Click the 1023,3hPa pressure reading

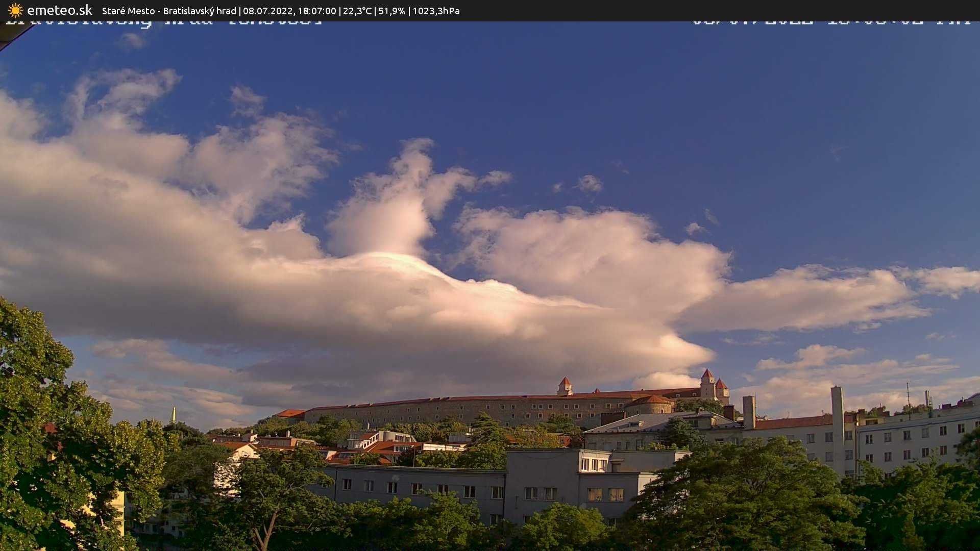coord(436,11)
